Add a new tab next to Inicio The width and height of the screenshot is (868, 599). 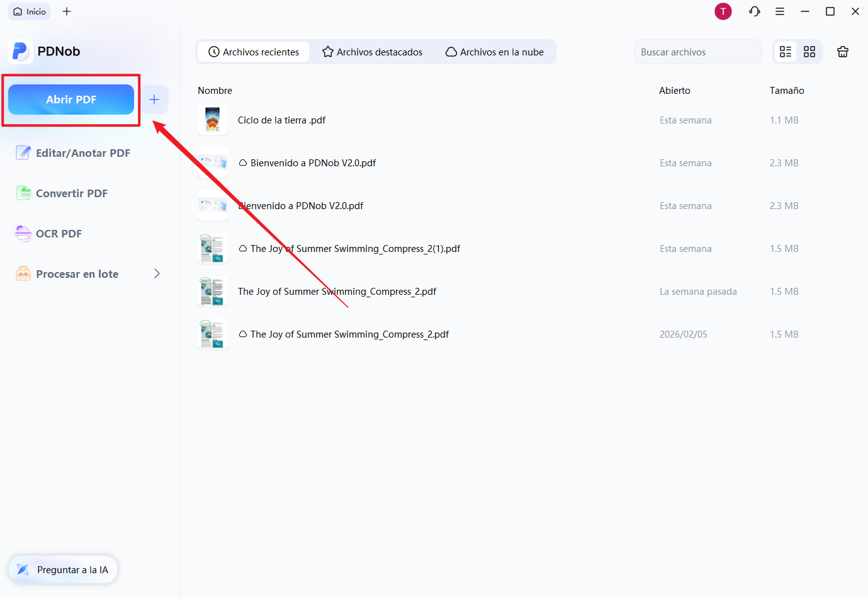click(x=67, y=11)
